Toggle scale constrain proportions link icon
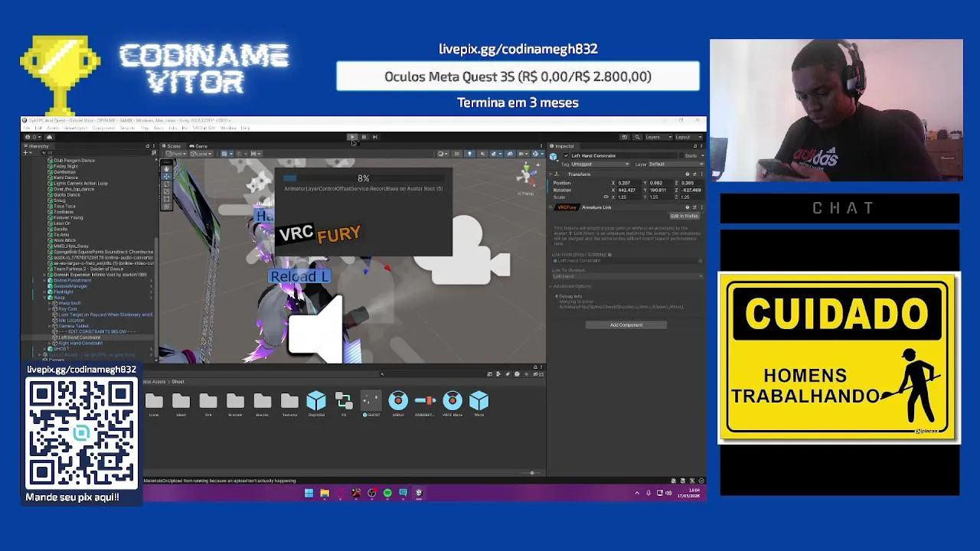 click(606, 197)
